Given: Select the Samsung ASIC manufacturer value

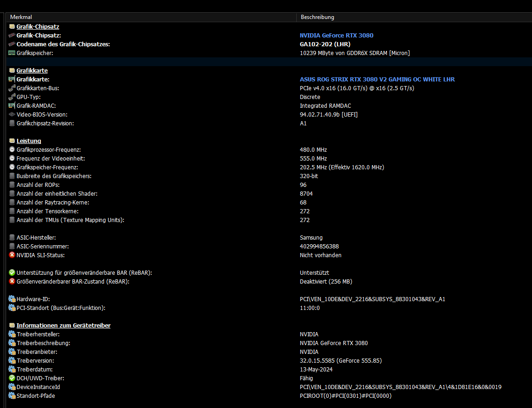Looking at the screenshot, I should click(x=311, y=238).
